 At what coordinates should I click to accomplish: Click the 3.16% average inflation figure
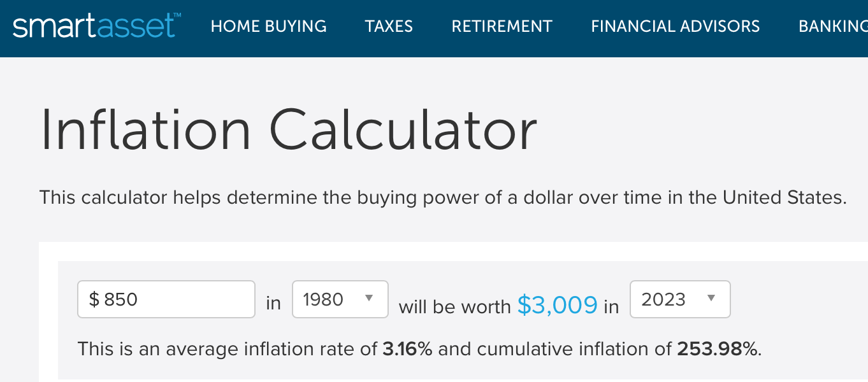click(408, 349)
